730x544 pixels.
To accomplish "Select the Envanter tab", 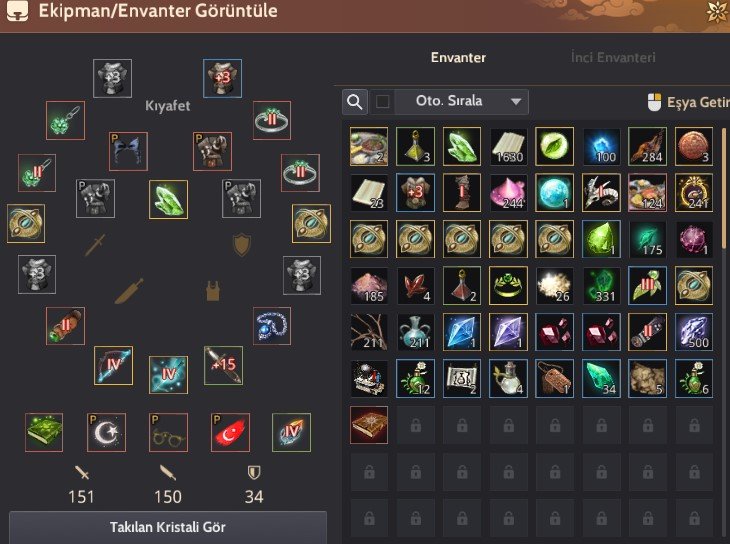I will [x=458, y=57].
